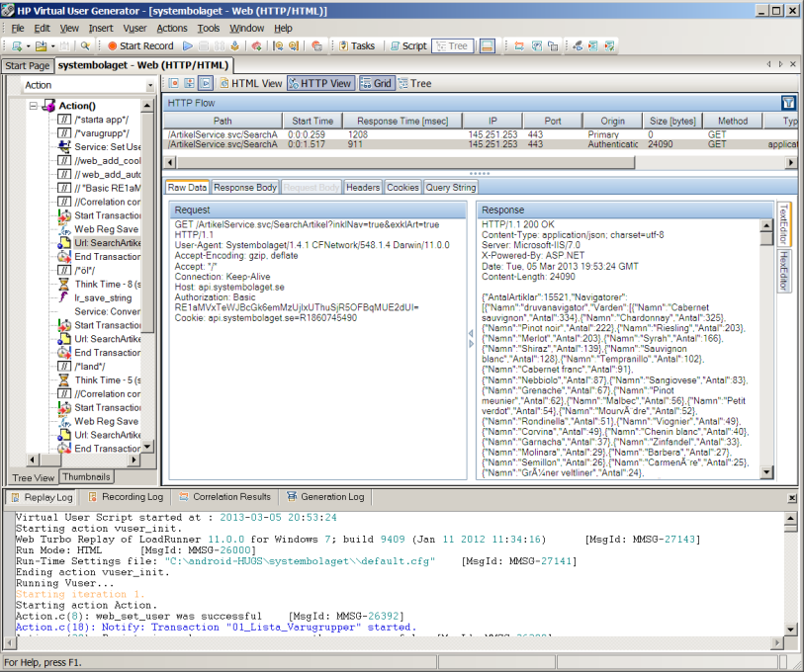Image resolution: width=804 pixels, height=672 pixels.
Task: Click Start Record button
Action: 140,46
